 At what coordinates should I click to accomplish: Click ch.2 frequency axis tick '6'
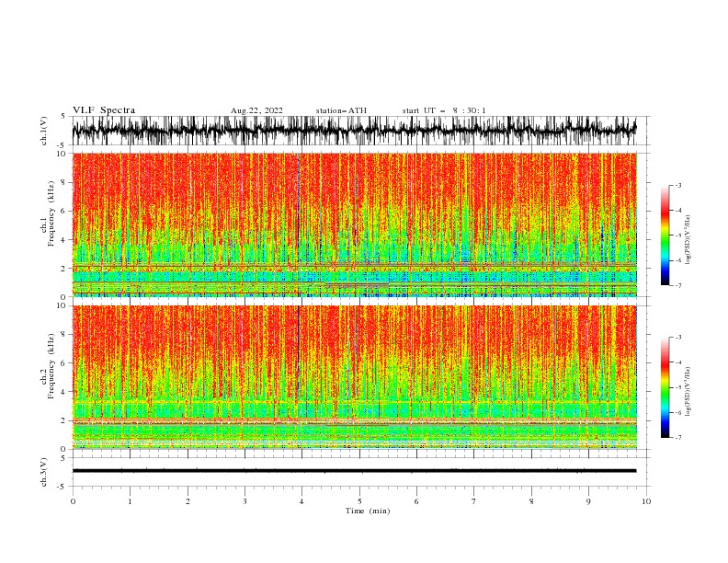point(63,363)
